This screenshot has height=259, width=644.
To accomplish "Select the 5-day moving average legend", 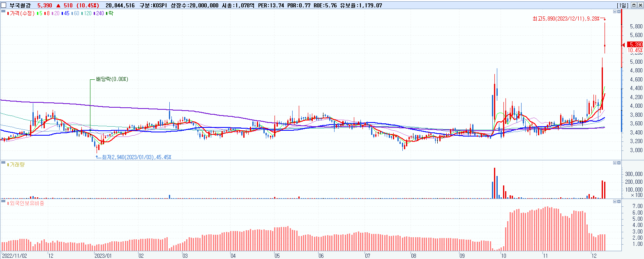I will 39,13.
